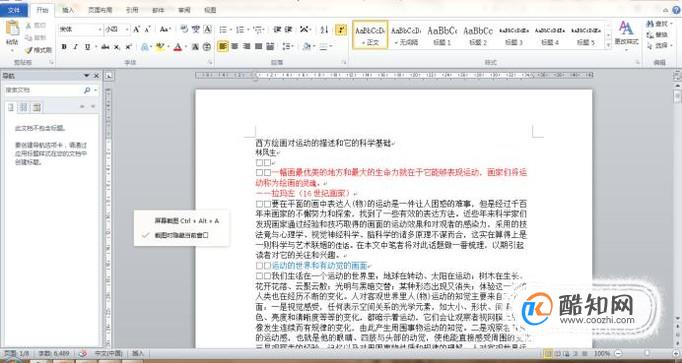Viewport: 682px width, 363px height.
Task: Click the character shading icon
Action: [195, 47]
